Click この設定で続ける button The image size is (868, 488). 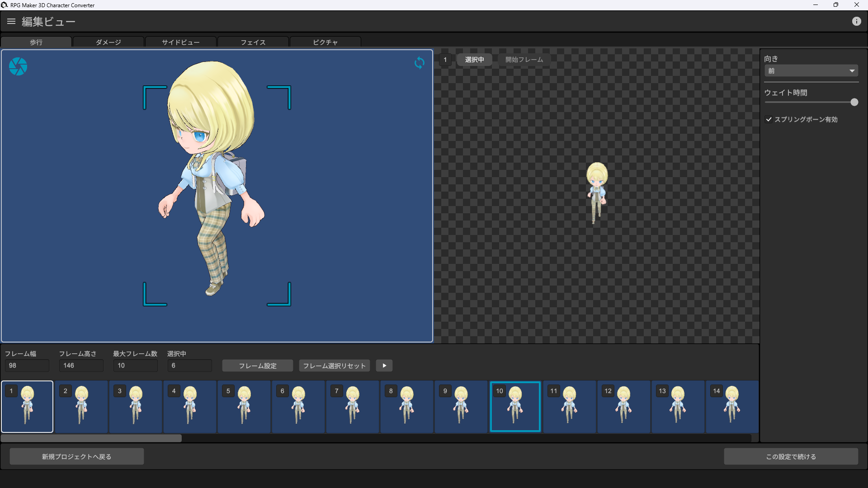click(791, 456)
